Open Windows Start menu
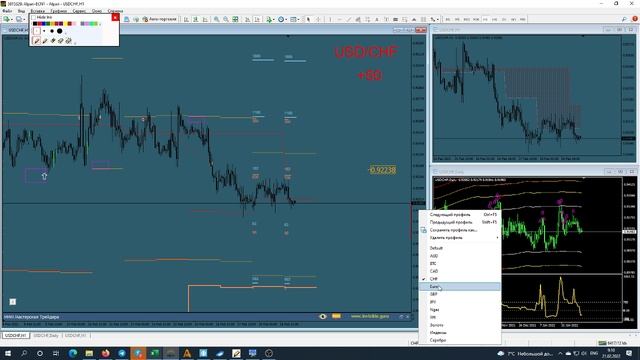This screenshot has height=360, width=640. pyautogui.click(x=7, y=353)
